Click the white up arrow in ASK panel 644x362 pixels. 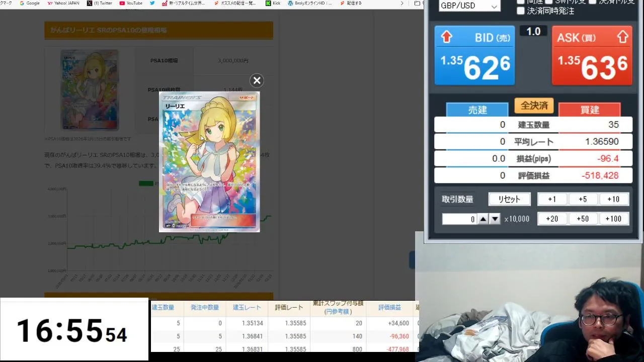pos(622,37)
